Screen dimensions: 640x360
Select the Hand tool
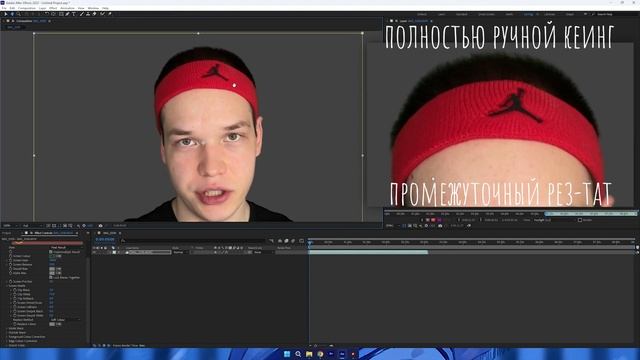tap(12, 14)
